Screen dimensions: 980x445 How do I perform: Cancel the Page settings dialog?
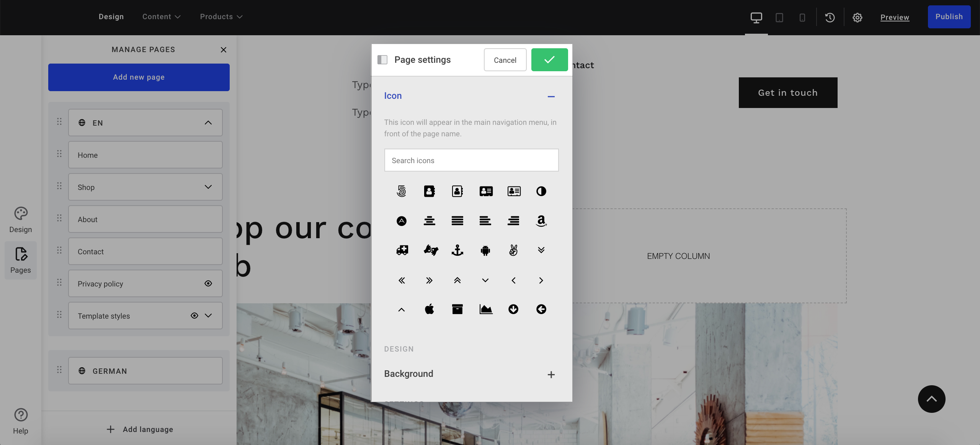click(505, 60)
